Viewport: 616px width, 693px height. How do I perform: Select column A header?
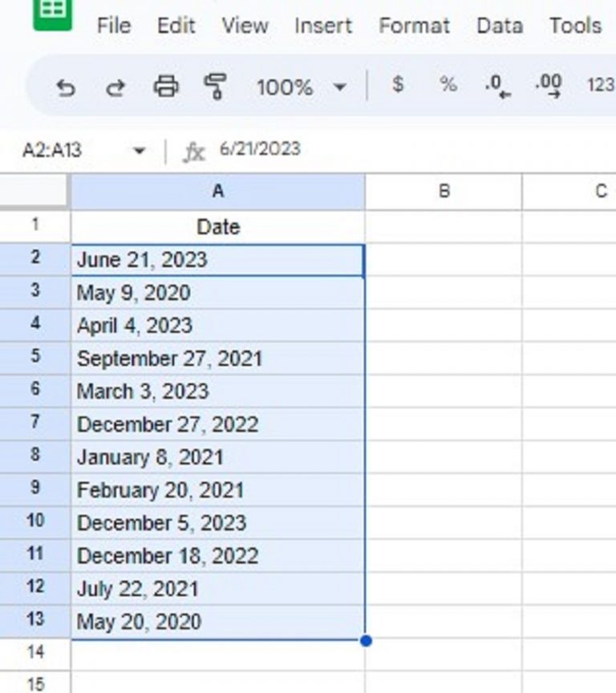[x=218, y=192]
